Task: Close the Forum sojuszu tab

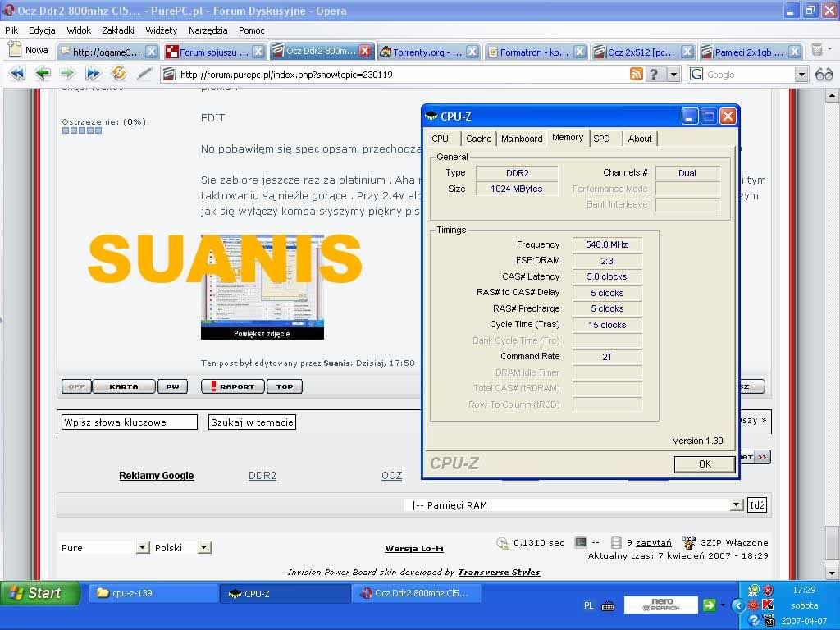Action: 258,52
